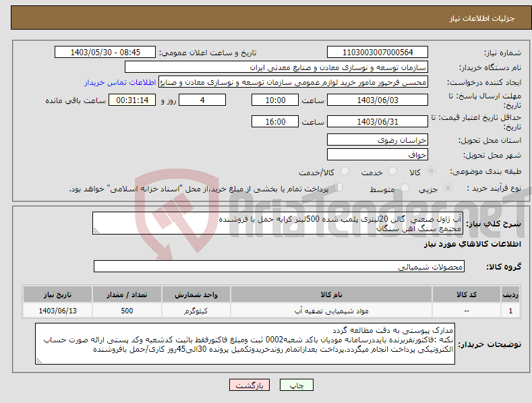Select the جزیی purchase type radio
The height and width of the screenshot is (403, 532).
[448, 187]
